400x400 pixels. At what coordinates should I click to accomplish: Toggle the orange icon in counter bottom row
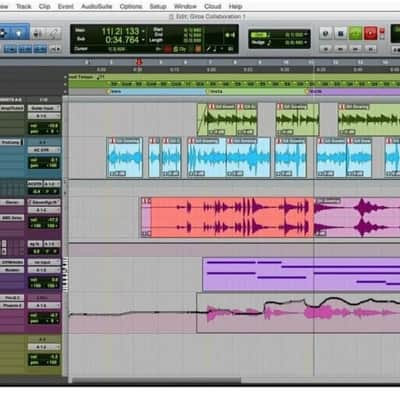click(x=198, y=49)
